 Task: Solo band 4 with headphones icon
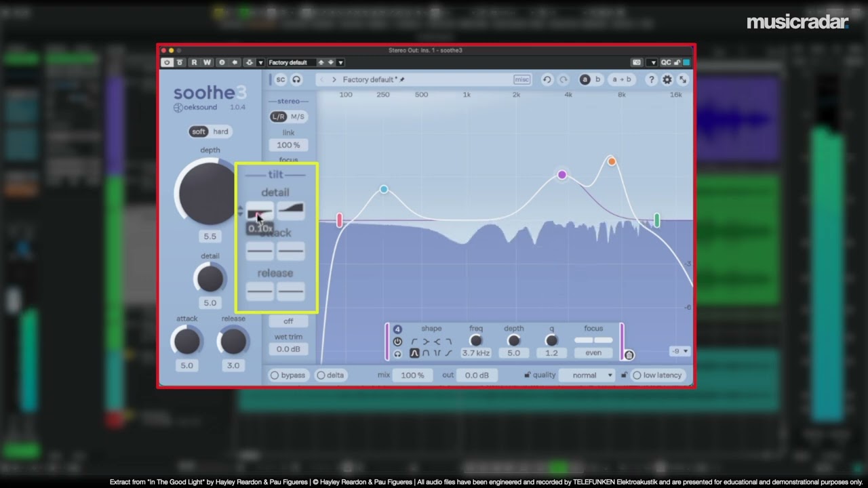pos(397,354)
